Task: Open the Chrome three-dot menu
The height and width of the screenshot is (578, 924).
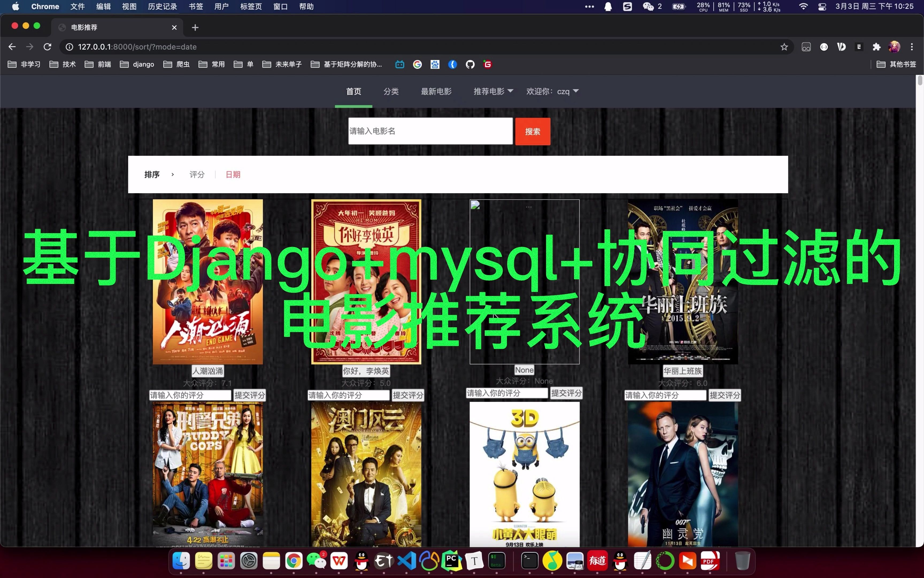Action: (912, 47)
